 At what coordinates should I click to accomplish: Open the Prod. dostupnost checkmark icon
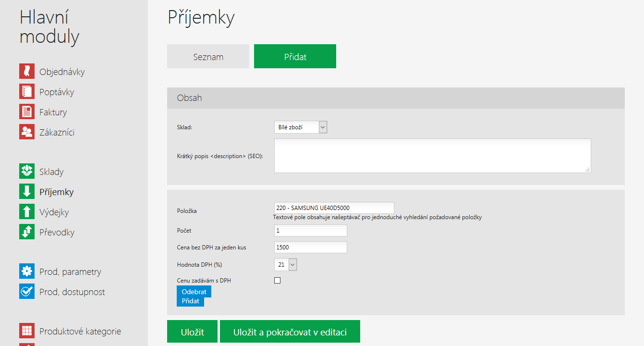[x=27, y=291]
